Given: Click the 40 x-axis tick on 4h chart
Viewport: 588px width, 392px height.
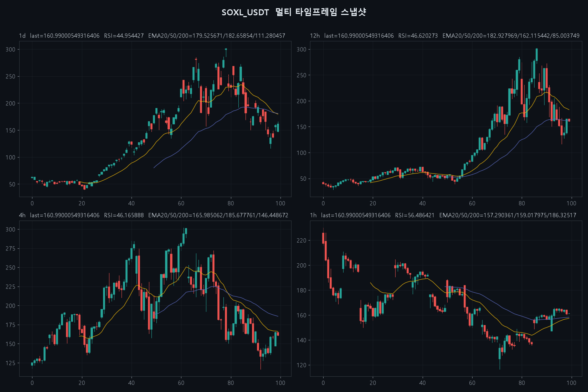Looking at the screenshot, I should 131,383.
